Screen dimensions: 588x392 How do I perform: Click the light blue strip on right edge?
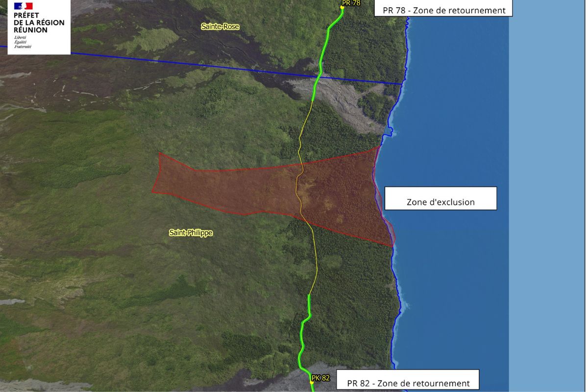click(548, 196)
